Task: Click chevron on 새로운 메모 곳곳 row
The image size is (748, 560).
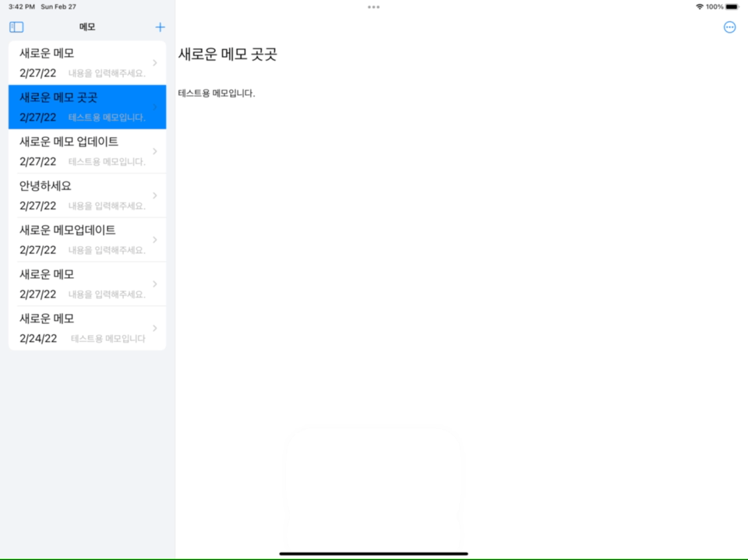Action: [x=155, y=107]
